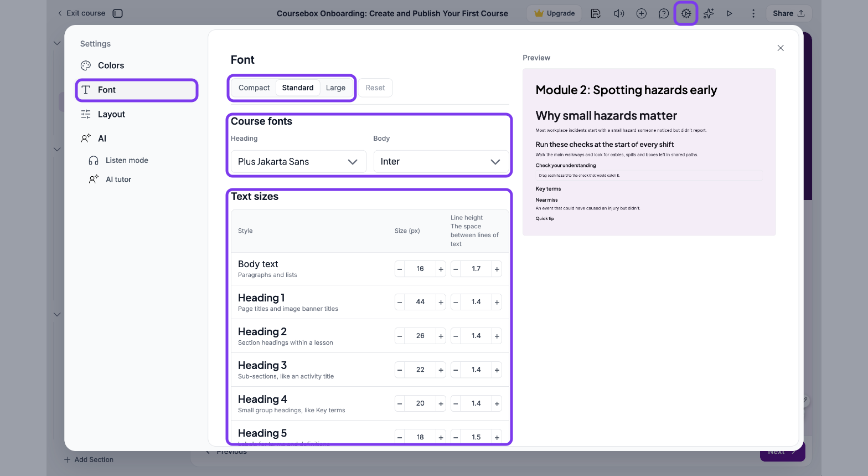This screenshot has height=476, width=868.
Task: Select Standard font preset
Action: (x=298, y=88)
